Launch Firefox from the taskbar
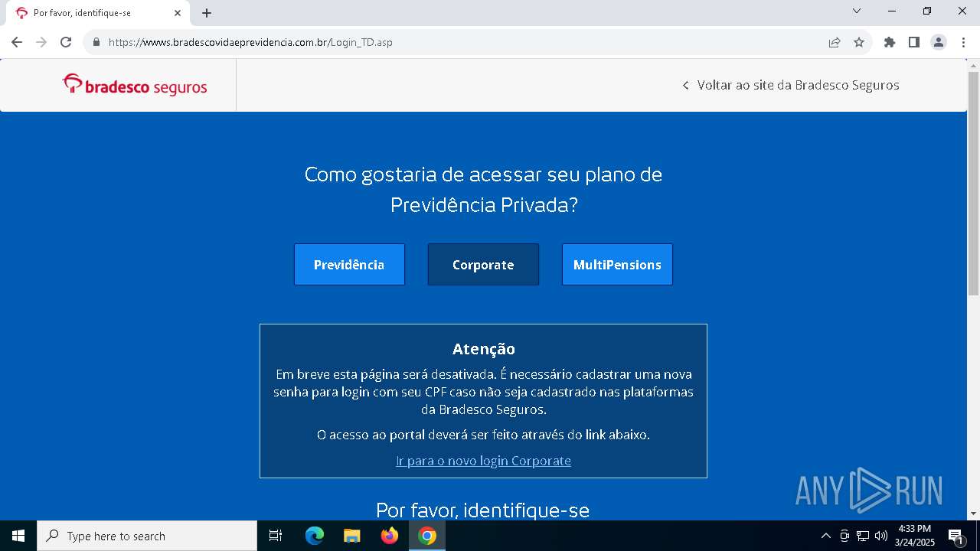Viewport: 980px width, 551px height. 390,536
